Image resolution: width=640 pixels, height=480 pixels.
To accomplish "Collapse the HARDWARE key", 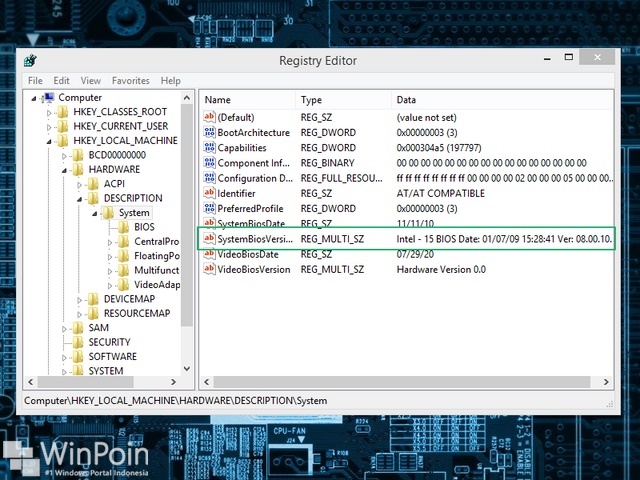I will pos(64,171).
